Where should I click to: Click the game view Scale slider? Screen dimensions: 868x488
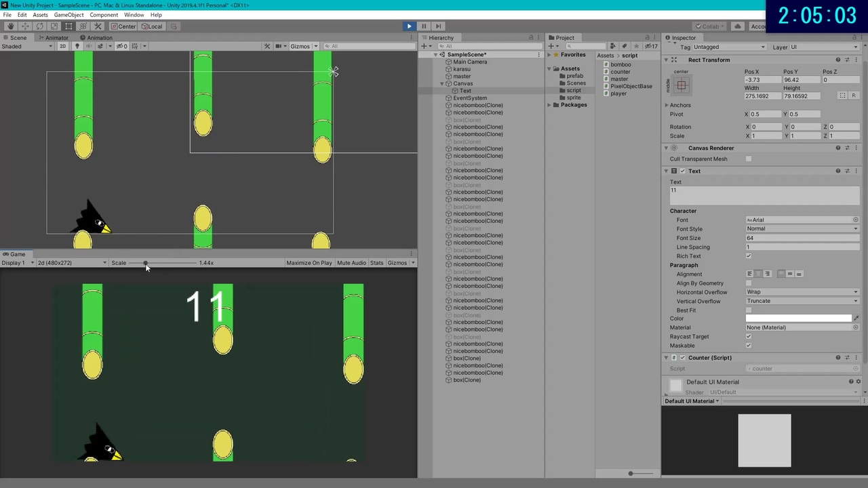click(163, 263)
